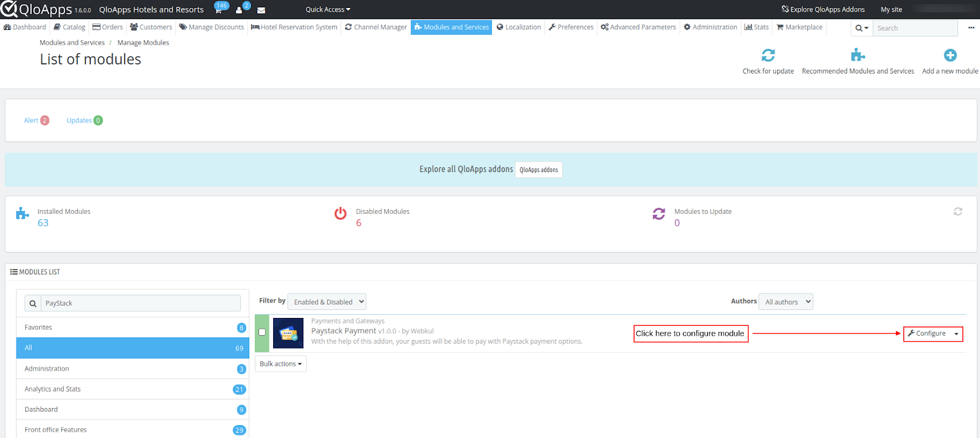The width and height of the screenshot is (980, 438).
Task: Click the disabled modules count 6
Action: pyautogui.click(x=359, y=223)
